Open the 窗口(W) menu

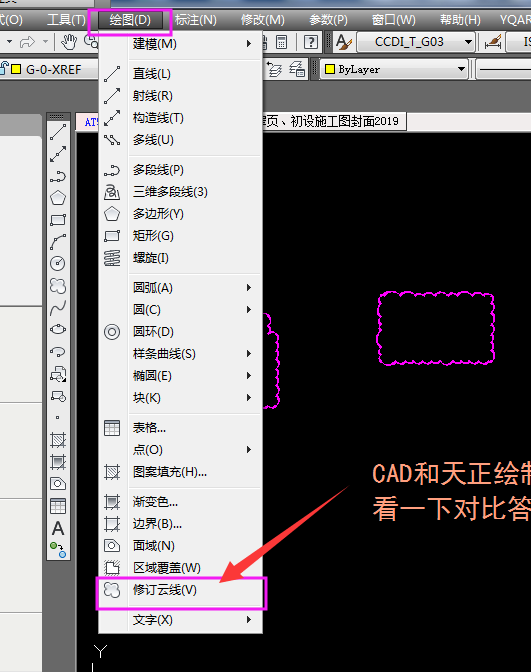click(x=393, y=20)
